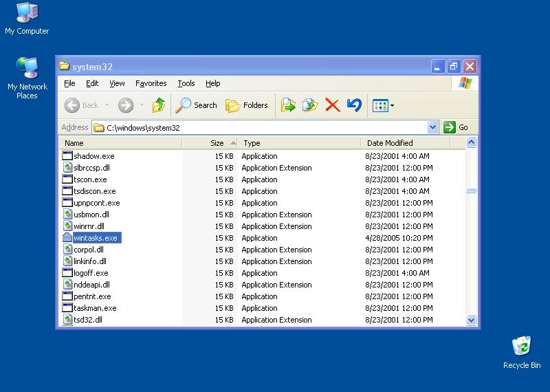Screen dimensions: 550x392
Task: Show the Folders tree pane
Action: (247, 105)
